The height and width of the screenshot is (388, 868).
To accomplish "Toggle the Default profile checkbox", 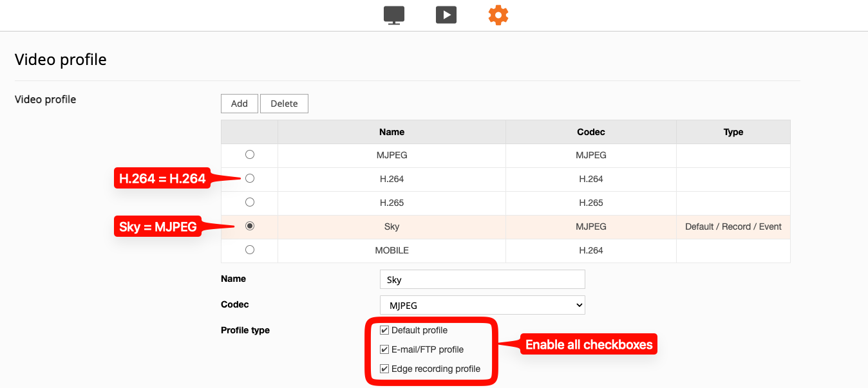I will 385,330.
